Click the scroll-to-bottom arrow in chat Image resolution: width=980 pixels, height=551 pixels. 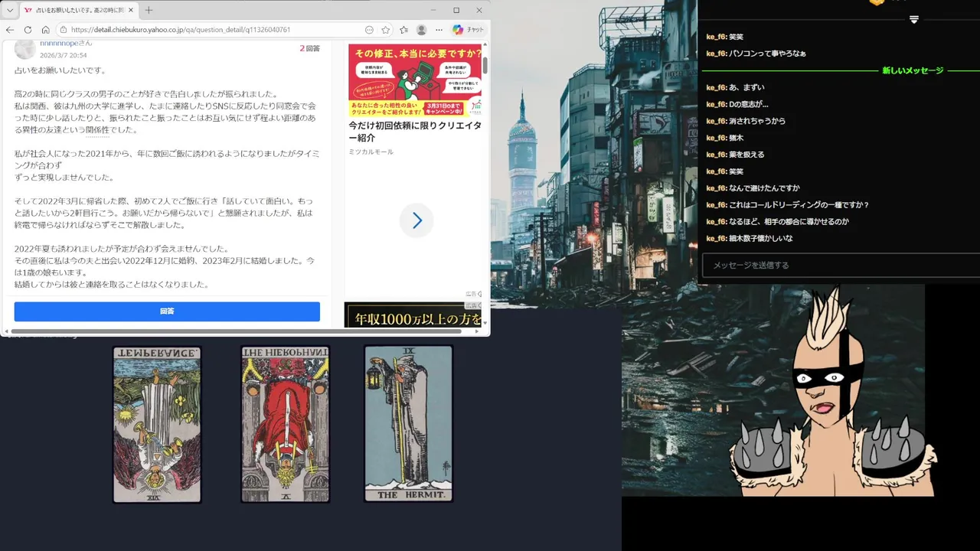913,20
